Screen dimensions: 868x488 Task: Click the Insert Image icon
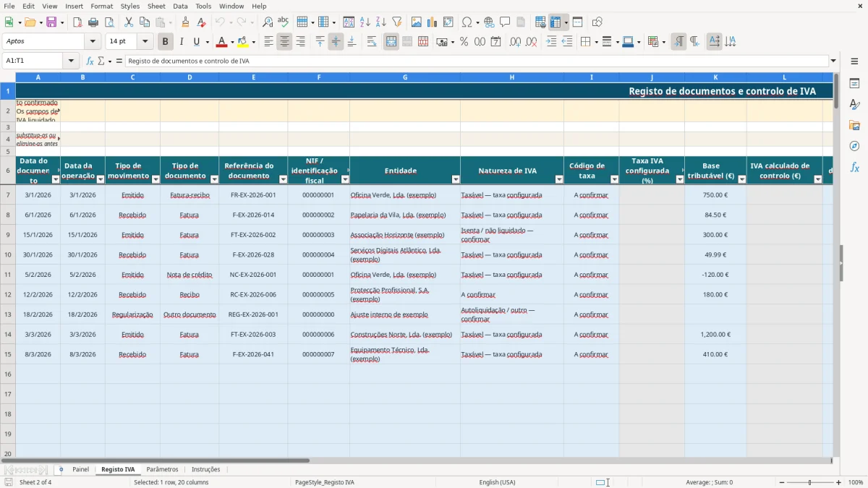pyautogui.click(x=417, y=22)
